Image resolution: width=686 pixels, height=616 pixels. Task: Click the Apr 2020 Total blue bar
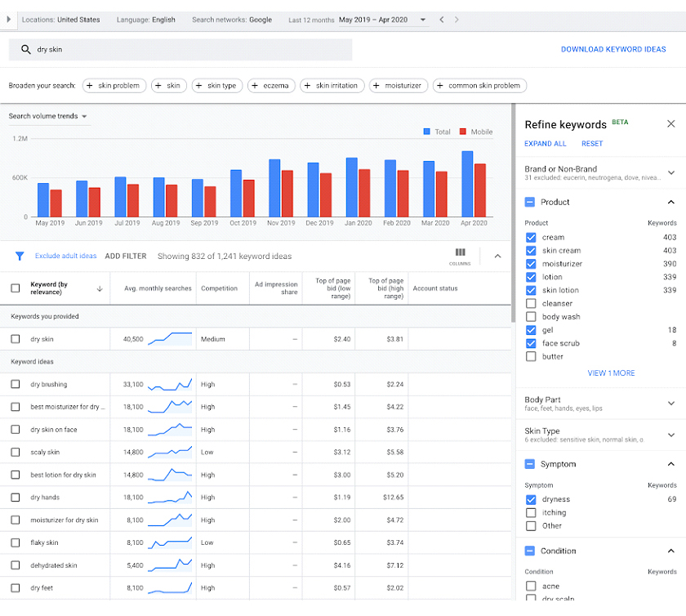pyautogui.click(x=467, y=184)
